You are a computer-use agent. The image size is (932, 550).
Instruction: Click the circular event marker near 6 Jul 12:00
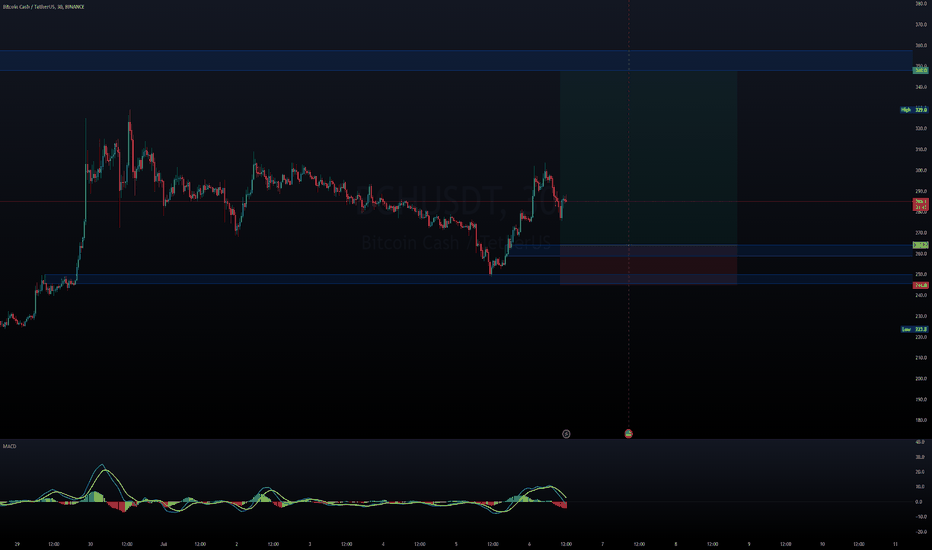[x=566, y=434]
